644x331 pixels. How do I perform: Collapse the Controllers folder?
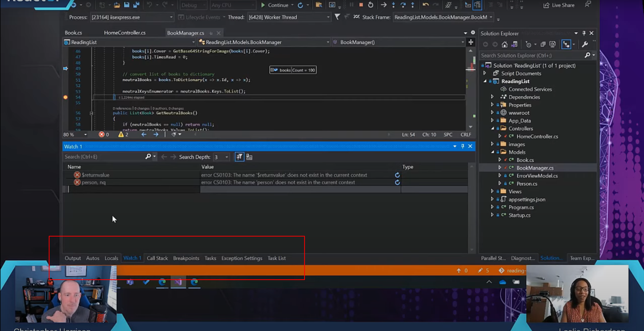pos(492,128)
